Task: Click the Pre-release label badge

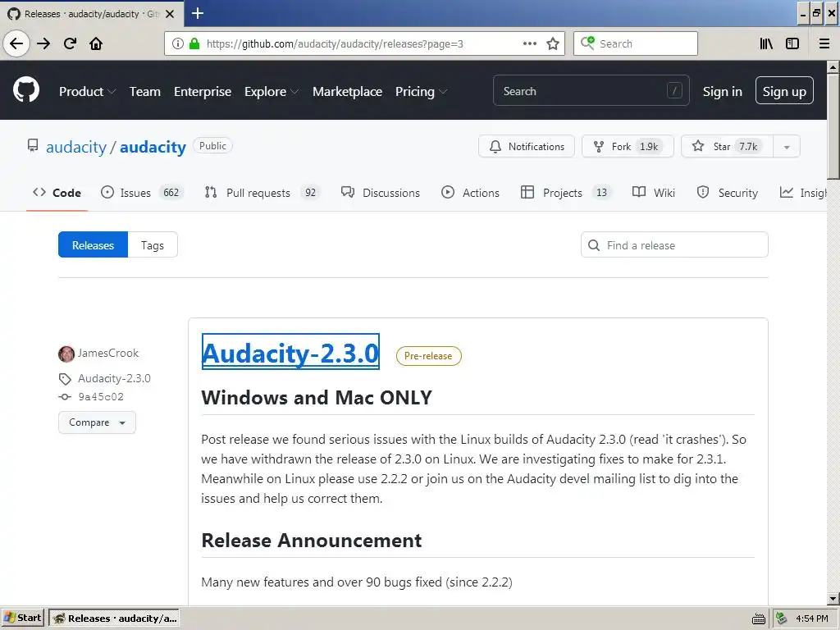Action: (428, 356)
